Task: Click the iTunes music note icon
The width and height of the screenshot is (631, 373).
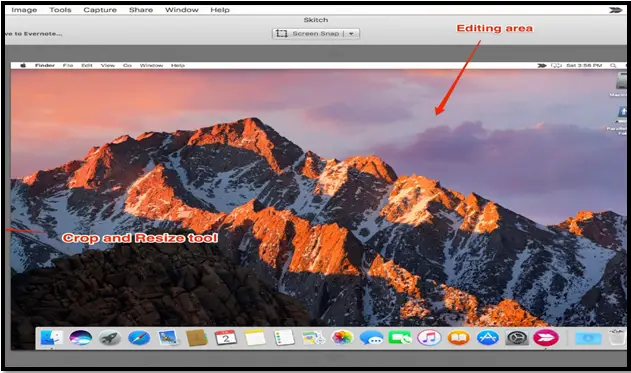Action: click(429, 337)
